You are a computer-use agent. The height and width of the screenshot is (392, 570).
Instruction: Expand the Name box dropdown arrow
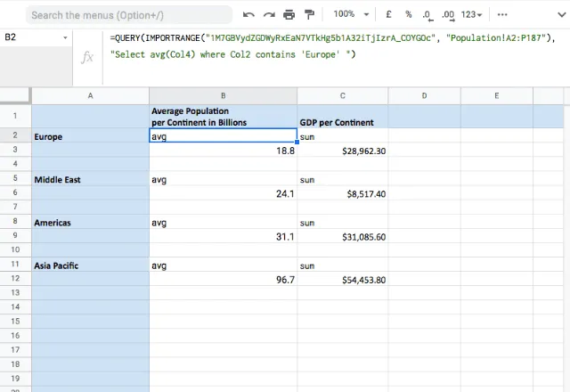(x=65, y=38)
